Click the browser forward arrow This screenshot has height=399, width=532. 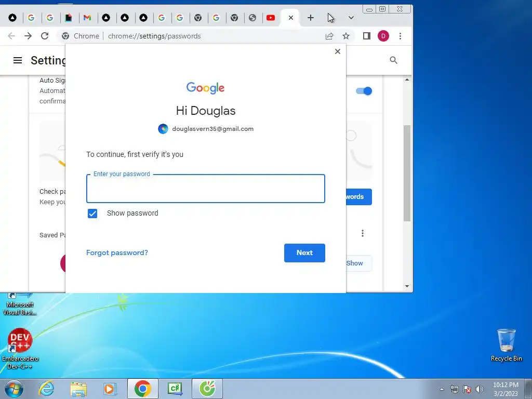pyautogui.click(x=28, y=36)
